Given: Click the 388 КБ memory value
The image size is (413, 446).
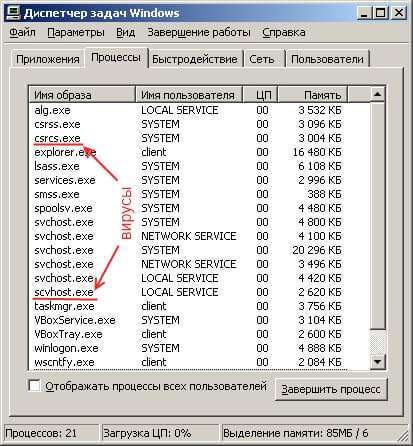Looking at the screenshot, I should pos(324,194).
